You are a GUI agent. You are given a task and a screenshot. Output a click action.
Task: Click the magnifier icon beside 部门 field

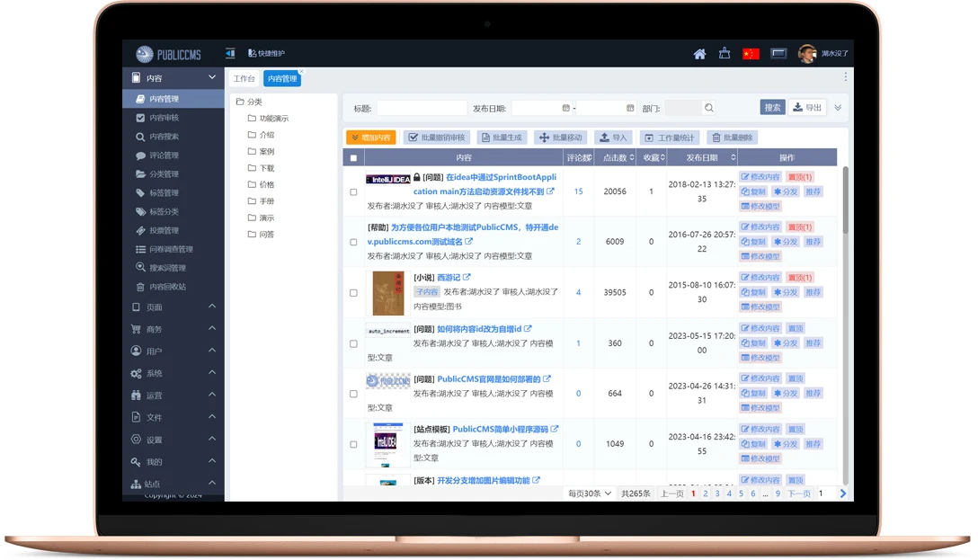coord(707,107)
